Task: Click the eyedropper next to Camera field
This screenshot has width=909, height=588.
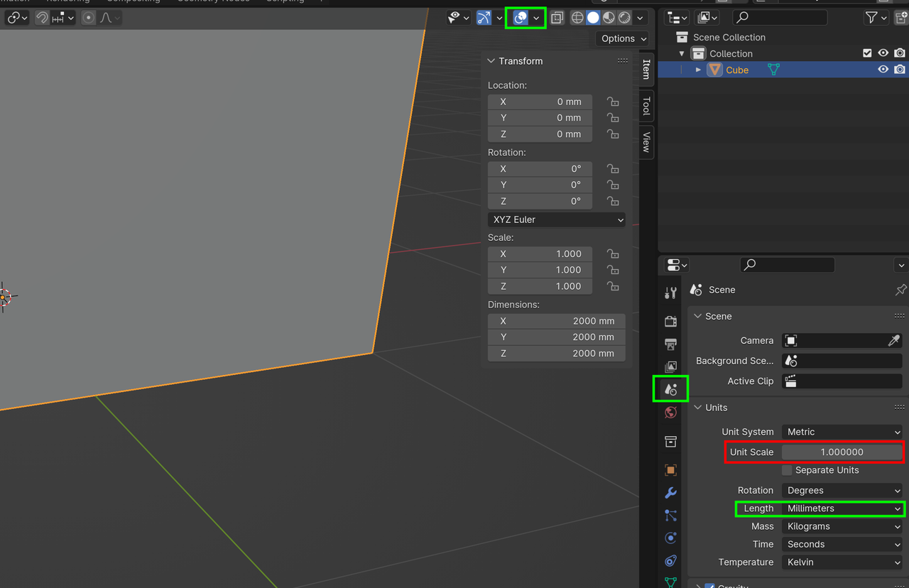Action: (x=893, y=341)
